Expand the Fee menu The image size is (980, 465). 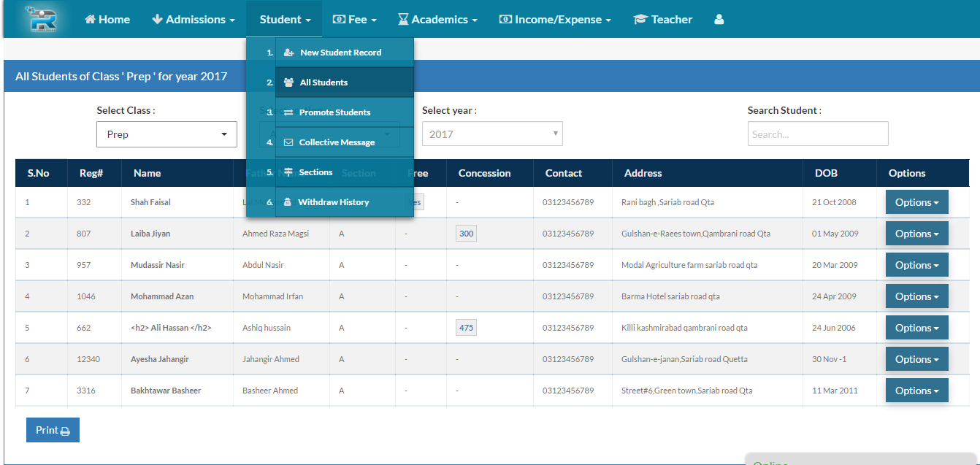[355, 20]
